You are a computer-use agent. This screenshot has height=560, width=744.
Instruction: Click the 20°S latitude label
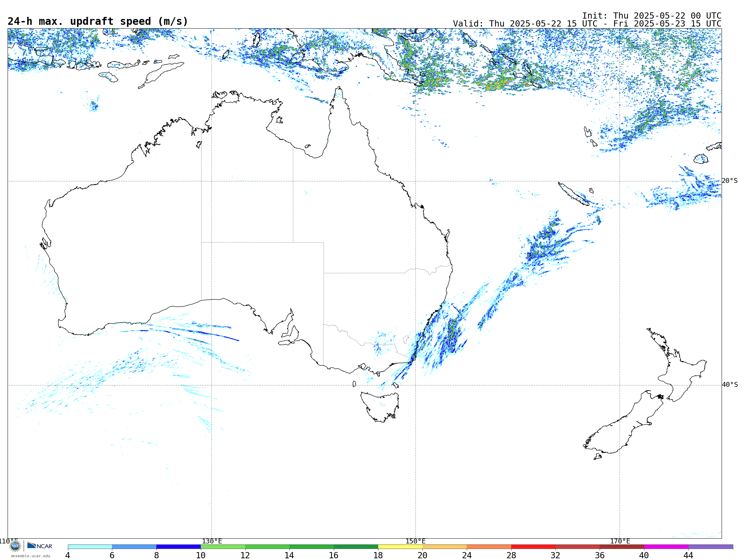pos(730,181)
